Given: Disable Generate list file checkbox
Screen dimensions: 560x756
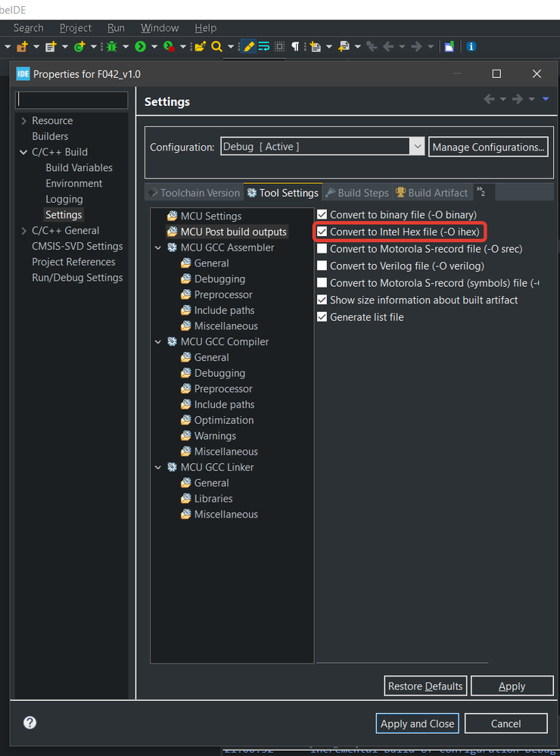Looking at the screenshot, I should coord(322,317).
